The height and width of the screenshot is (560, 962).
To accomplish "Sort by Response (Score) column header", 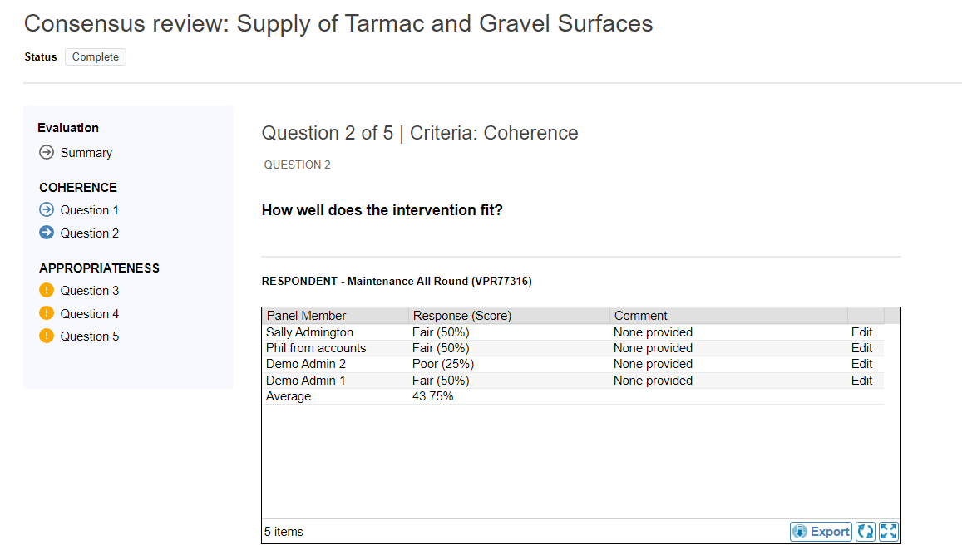I will tap(462, 316).
